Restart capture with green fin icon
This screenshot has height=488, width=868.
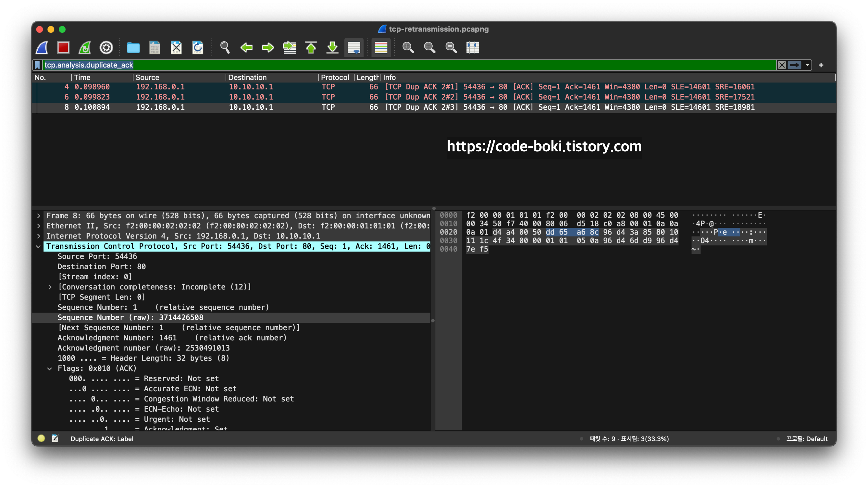point(84,47)
